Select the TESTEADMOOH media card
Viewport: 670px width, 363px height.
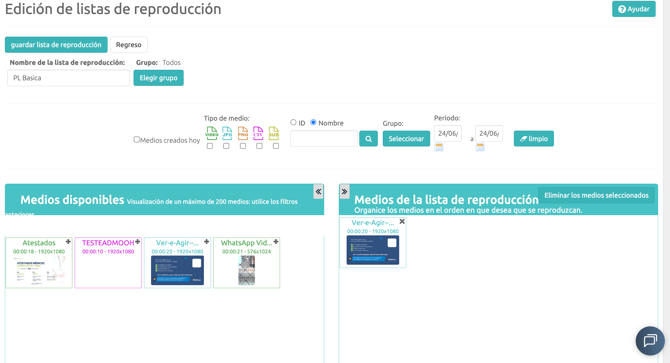point(108,263)
